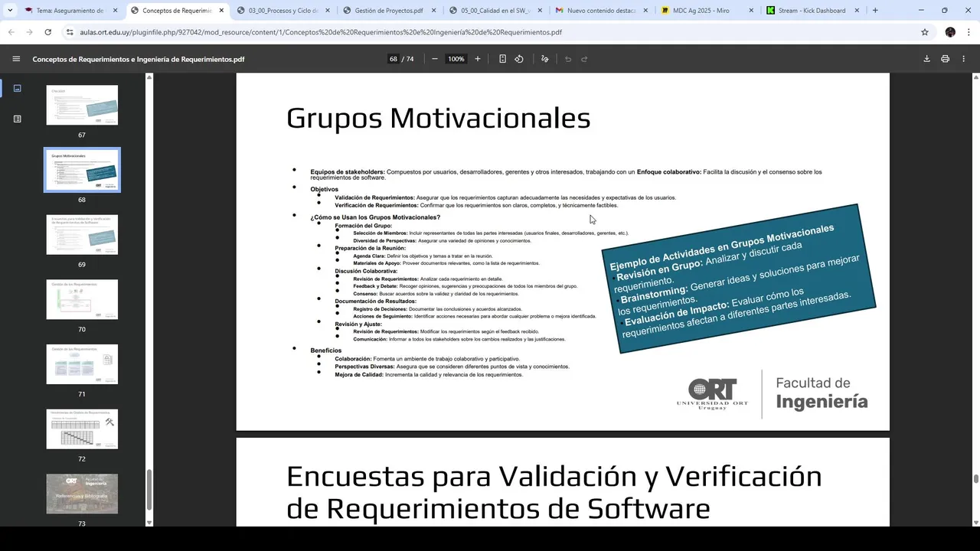
Task: Click the main document scrollbar thumb
Action: [976, 479]
